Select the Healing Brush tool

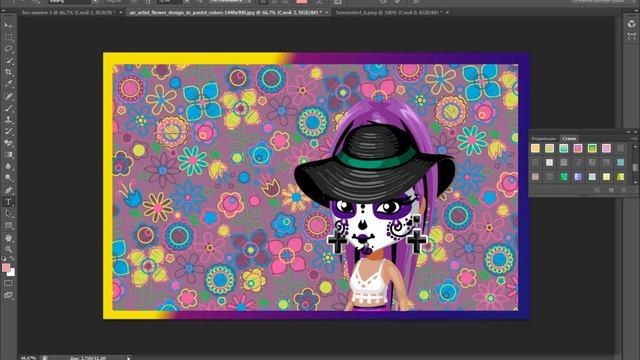[8, 96]
